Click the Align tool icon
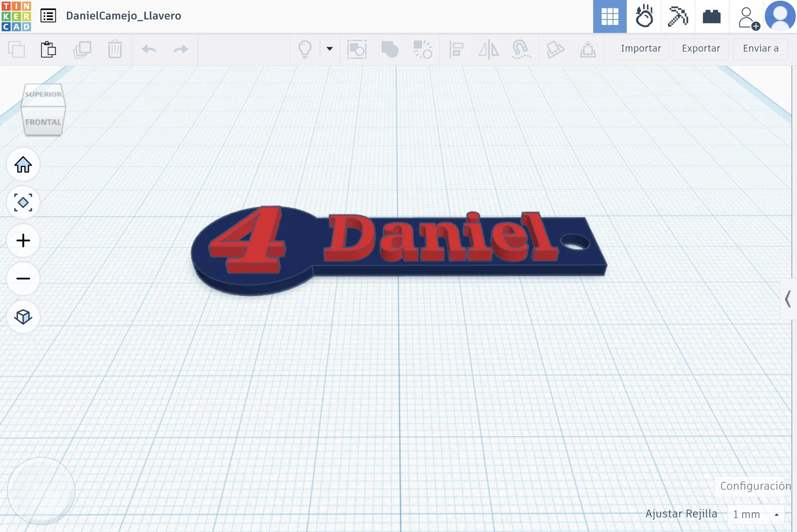Image resolution: width=797 pixels, height=532 pixels. (456, 49)
